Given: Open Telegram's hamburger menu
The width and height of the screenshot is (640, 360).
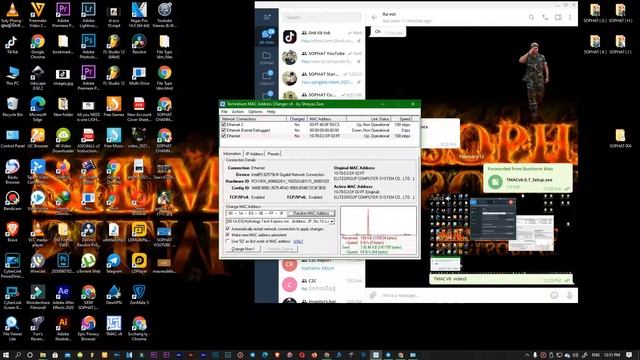Looking at the screenshot, I should [267, 17].
